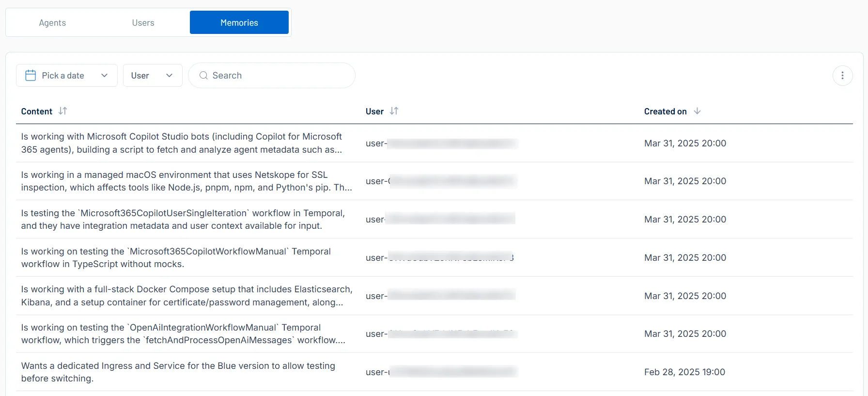Open the Agents tab

52,23
